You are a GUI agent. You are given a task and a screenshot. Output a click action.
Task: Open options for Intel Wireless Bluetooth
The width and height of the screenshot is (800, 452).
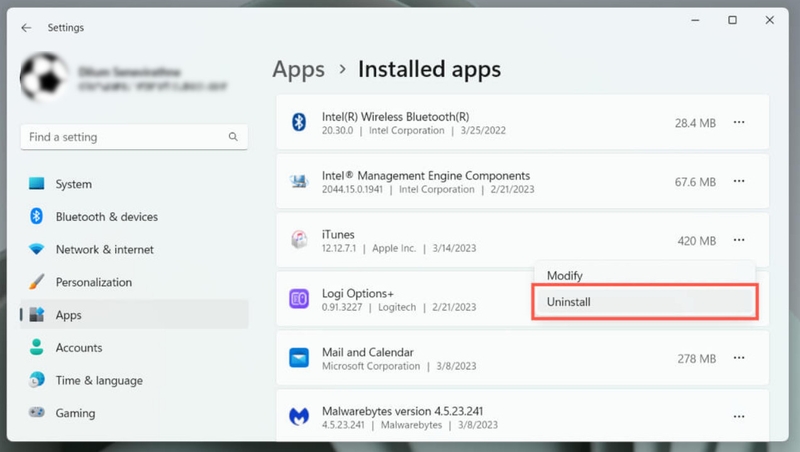[x=739, y=122]
